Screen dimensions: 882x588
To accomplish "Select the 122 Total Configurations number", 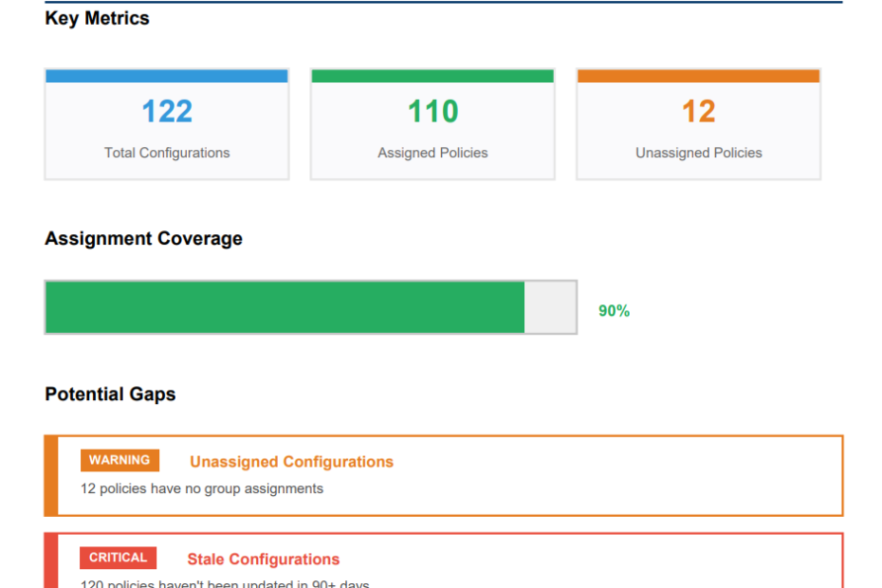I will 167,112.
